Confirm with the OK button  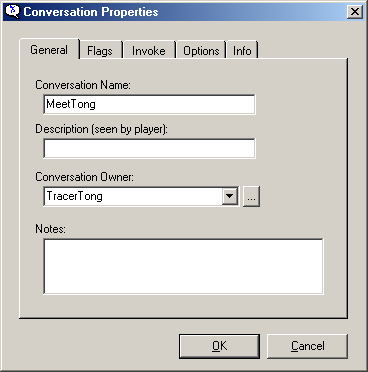point(219,346)
